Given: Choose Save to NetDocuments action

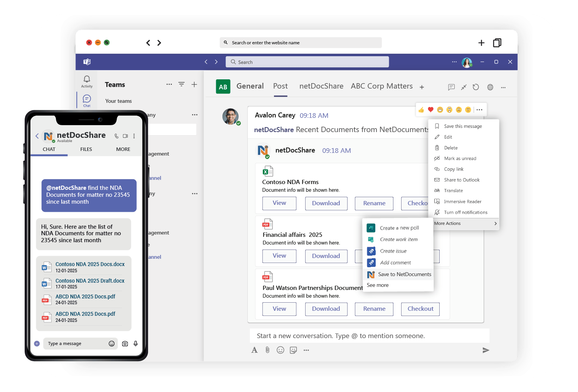Looking at the screenshot, I should coord(399,274).
